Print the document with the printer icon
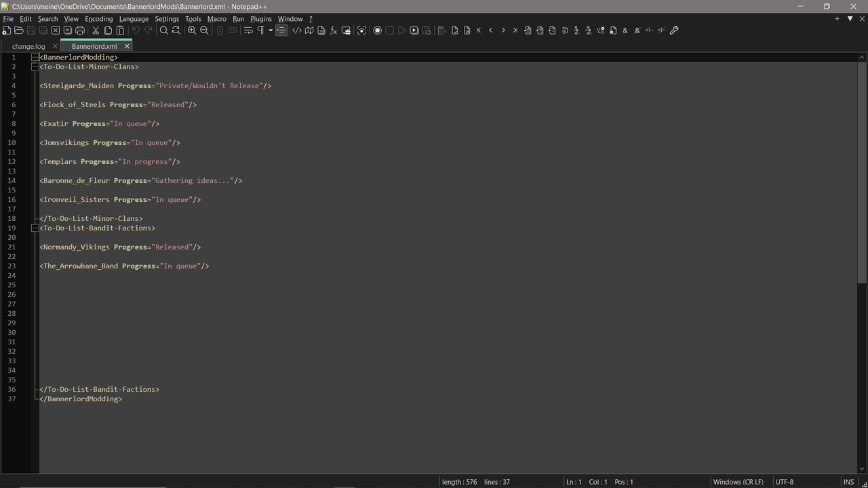Screen dimensions: 868x488 tap(80, 30)
